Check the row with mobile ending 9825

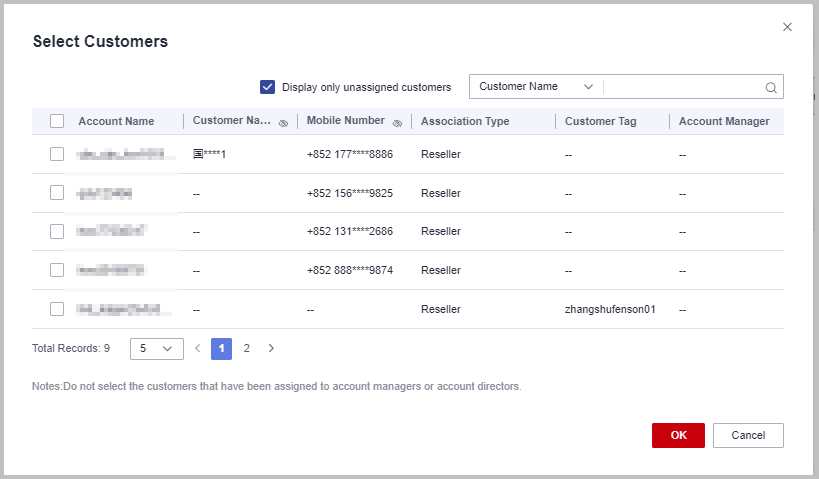[x=57, y=193]
